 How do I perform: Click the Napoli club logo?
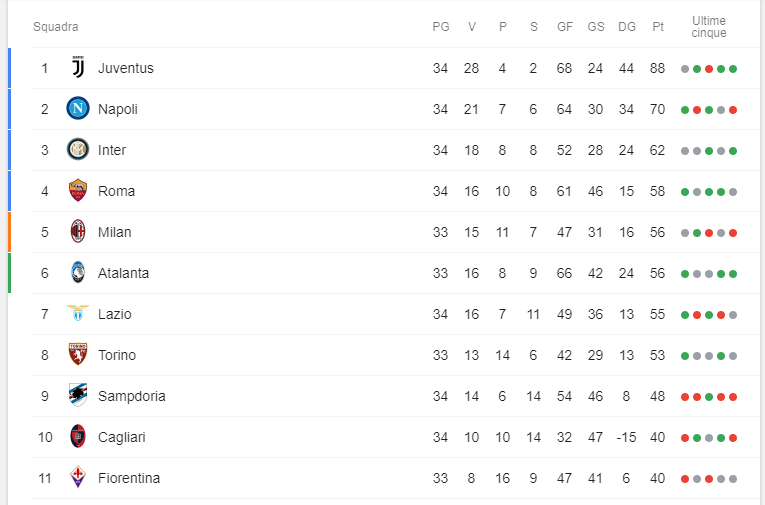click(78, 109)
